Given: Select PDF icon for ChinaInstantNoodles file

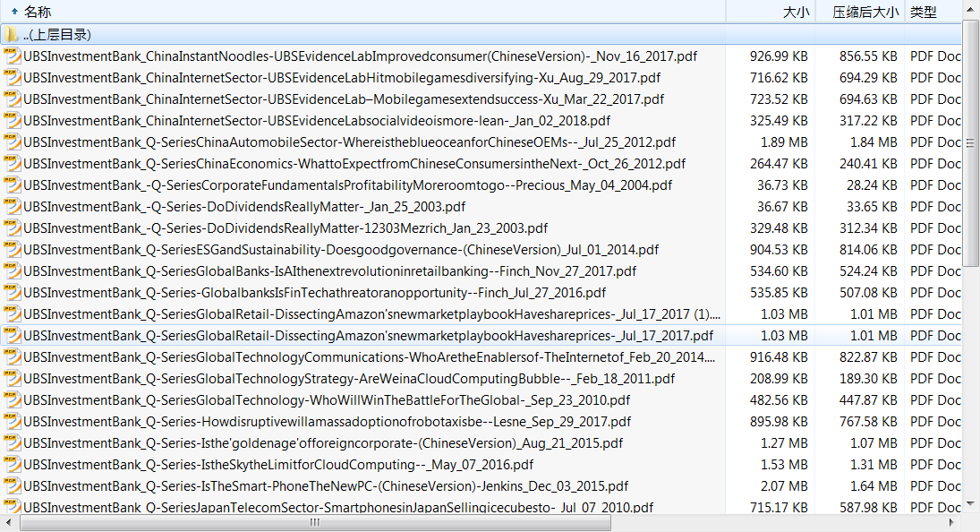Looking at the screenshot, I should 13,56.
